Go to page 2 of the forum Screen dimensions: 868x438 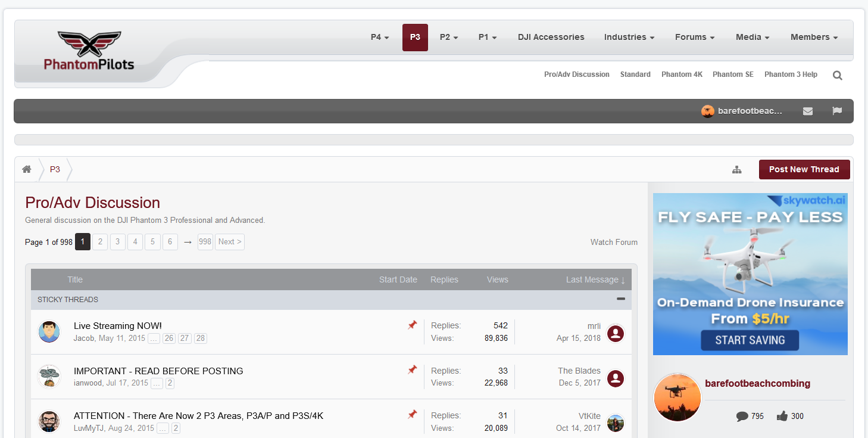click(x=100, y=242)
